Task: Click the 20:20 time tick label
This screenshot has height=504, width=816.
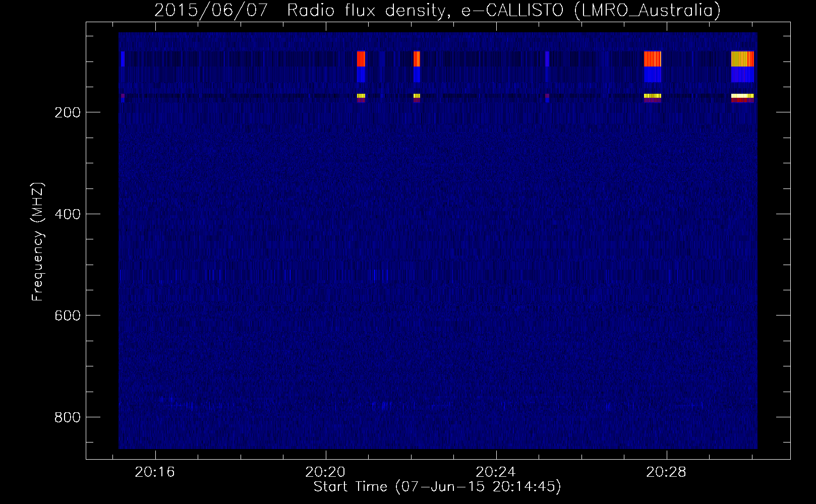Action: [x=325, y=472]
